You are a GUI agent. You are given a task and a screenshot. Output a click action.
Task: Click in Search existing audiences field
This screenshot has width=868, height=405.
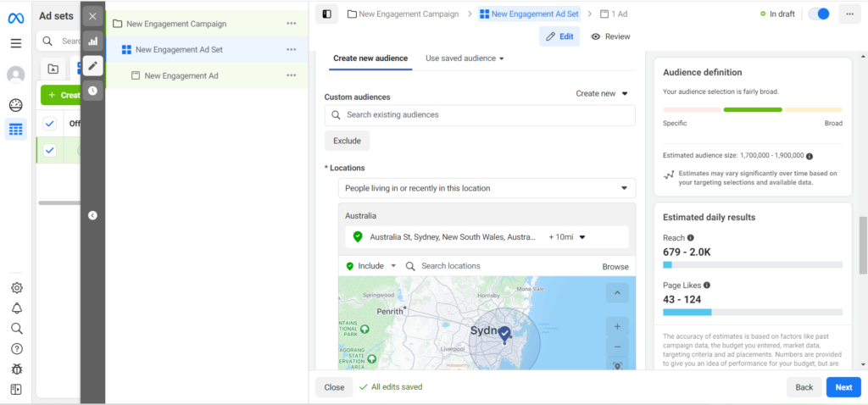tap(480, 115)
